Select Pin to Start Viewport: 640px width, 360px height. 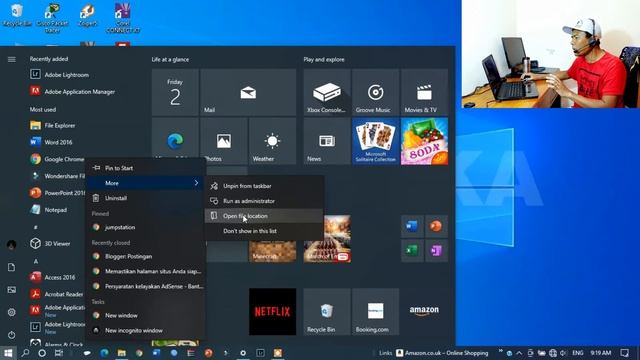click(146, 168)
